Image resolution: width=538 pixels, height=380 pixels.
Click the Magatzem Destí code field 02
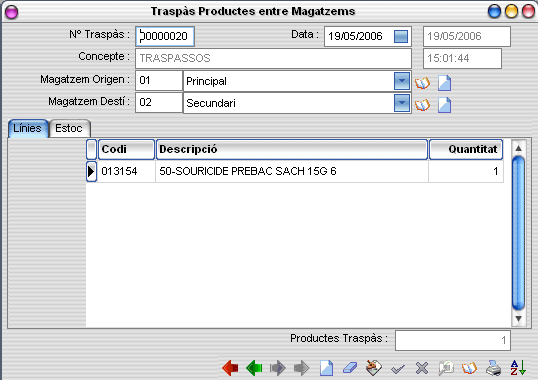click(x=159, y=103)
